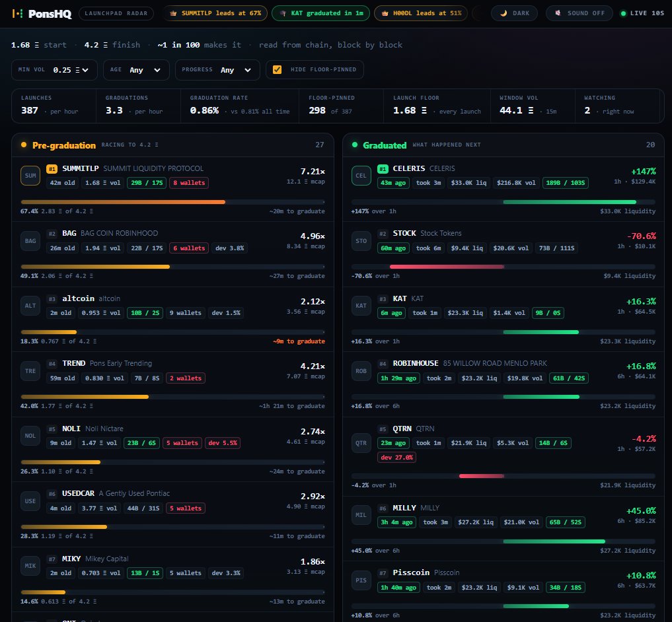The height and width of the screenshot is (622, 672).
Task: Open the NOL token avatar
Action: click(30, 436)
